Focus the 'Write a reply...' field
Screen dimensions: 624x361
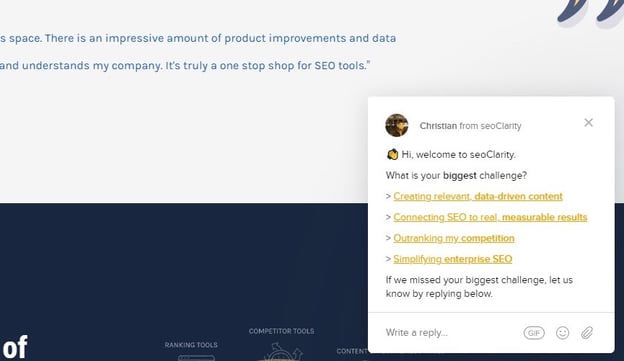click(x=452, y=333)
